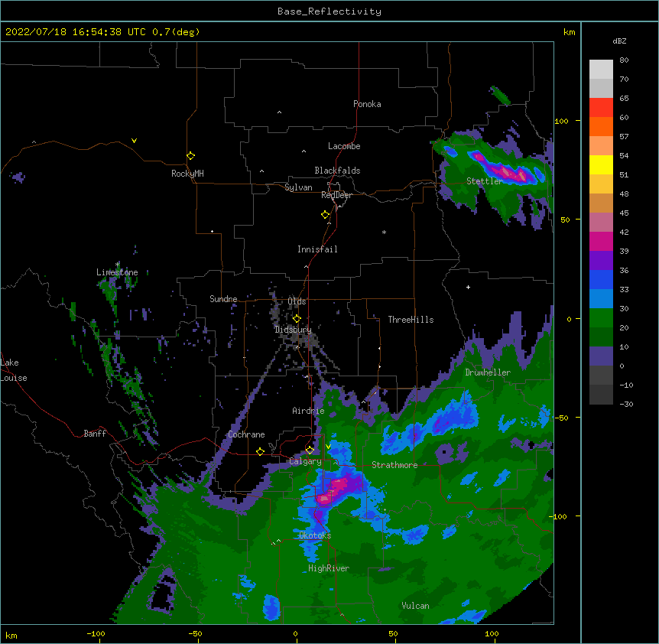Click the RockyMH label
Viewport: 659px width, 644px height.
tap(187, 173)
